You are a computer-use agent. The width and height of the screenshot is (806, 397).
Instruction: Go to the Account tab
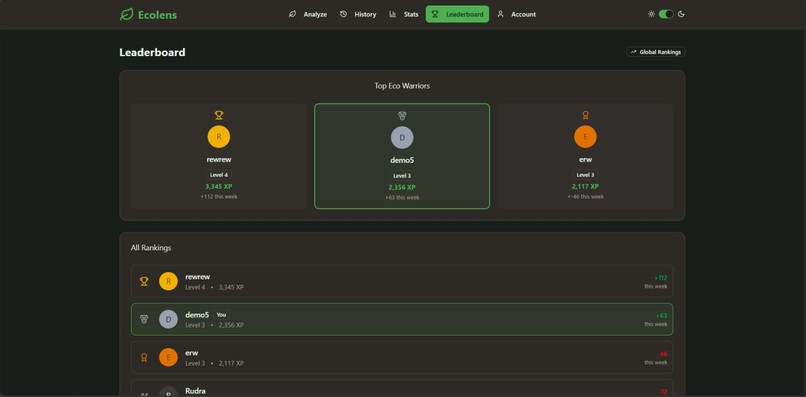point(517,14)
